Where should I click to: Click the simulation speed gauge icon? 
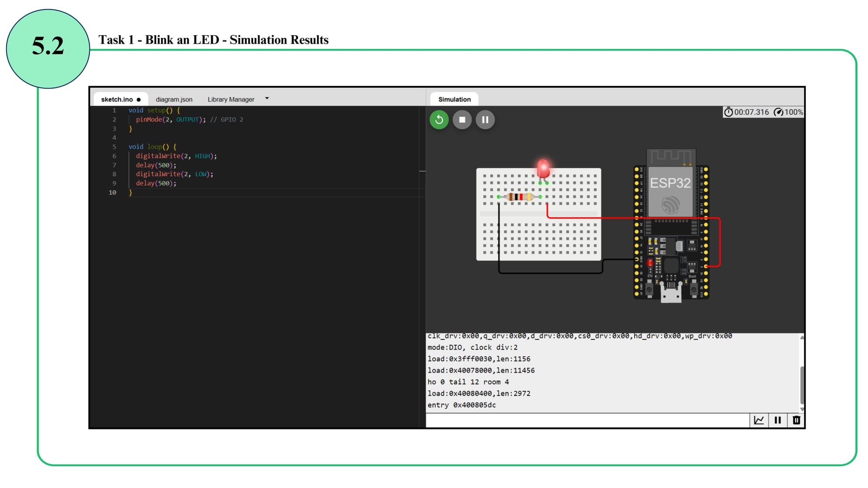pyautogui.click(x=779, y=112)
